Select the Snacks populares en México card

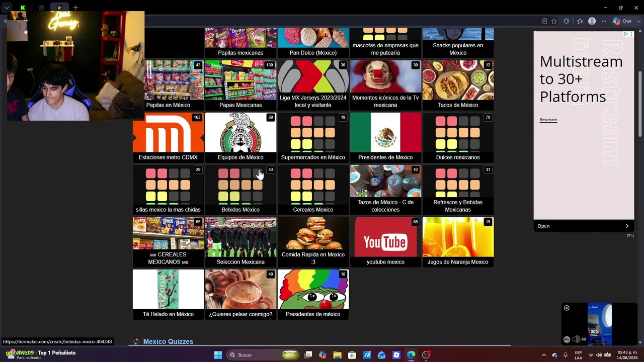click(458, 43)
